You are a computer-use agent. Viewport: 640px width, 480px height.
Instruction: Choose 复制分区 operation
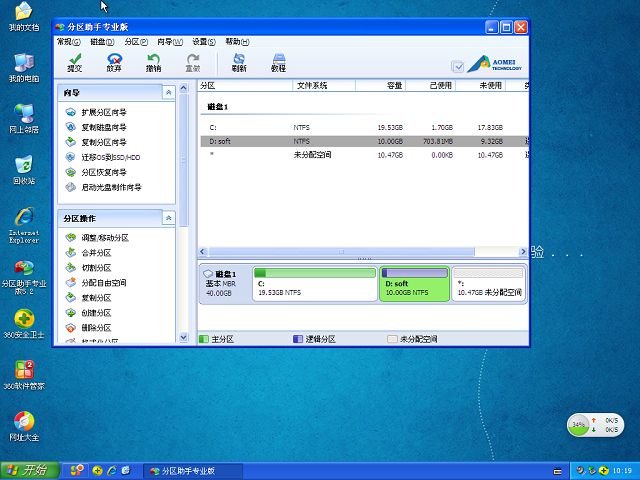[x=89, y=298]
